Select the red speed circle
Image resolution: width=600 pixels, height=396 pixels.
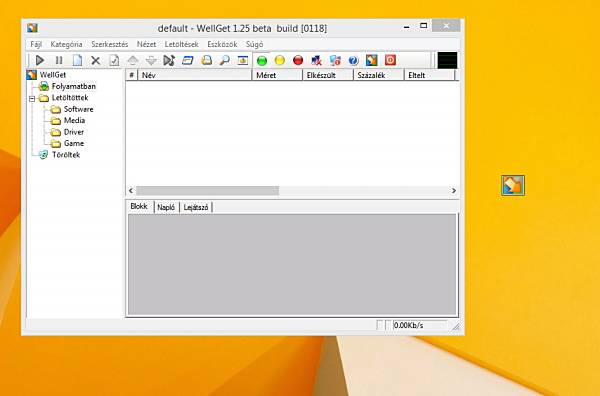click(x=298, y=60)
